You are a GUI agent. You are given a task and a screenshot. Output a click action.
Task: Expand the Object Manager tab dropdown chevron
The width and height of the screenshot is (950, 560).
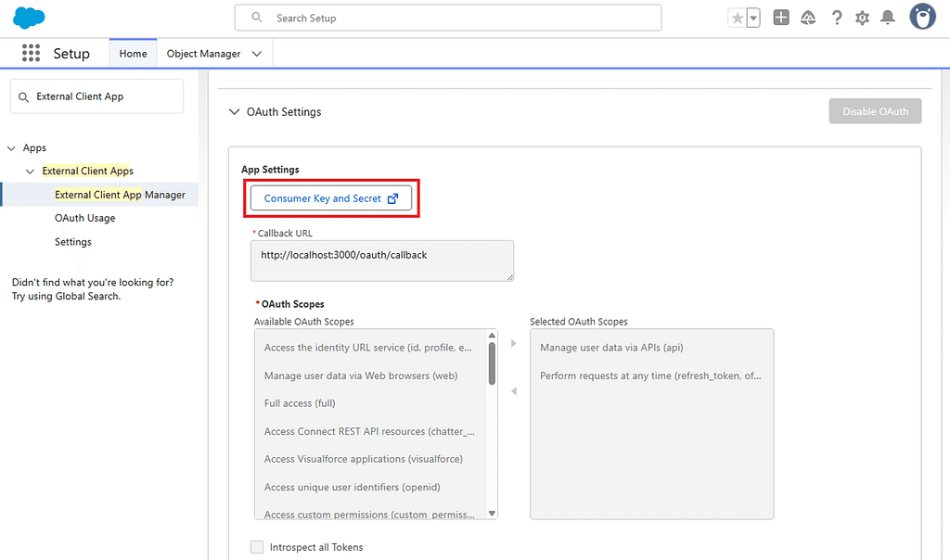coord(257,54)
